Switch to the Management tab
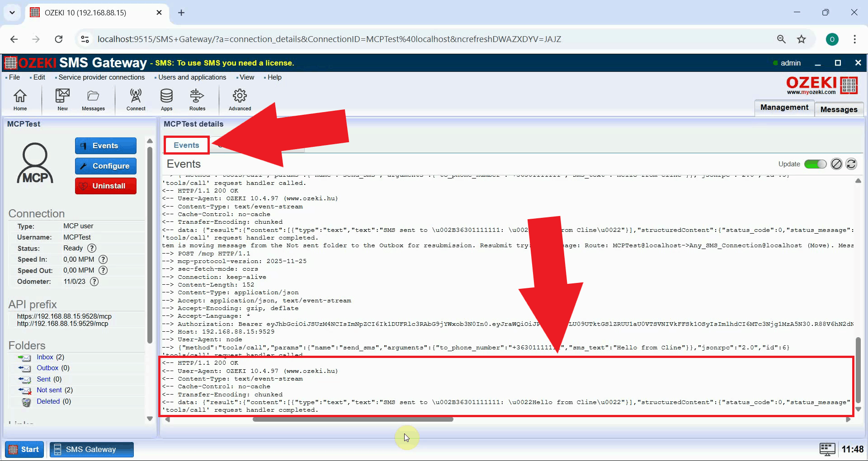This screenshot has width=868, height=461. tap(784, 108)
